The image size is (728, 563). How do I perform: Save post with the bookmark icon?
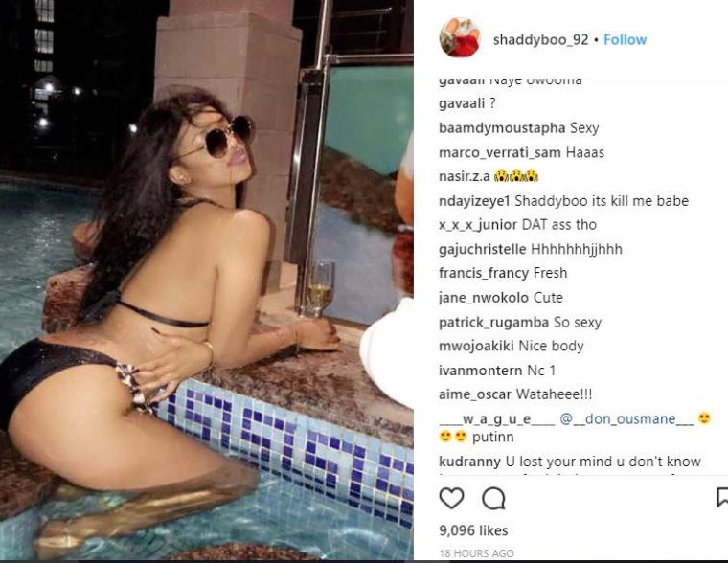722,498
